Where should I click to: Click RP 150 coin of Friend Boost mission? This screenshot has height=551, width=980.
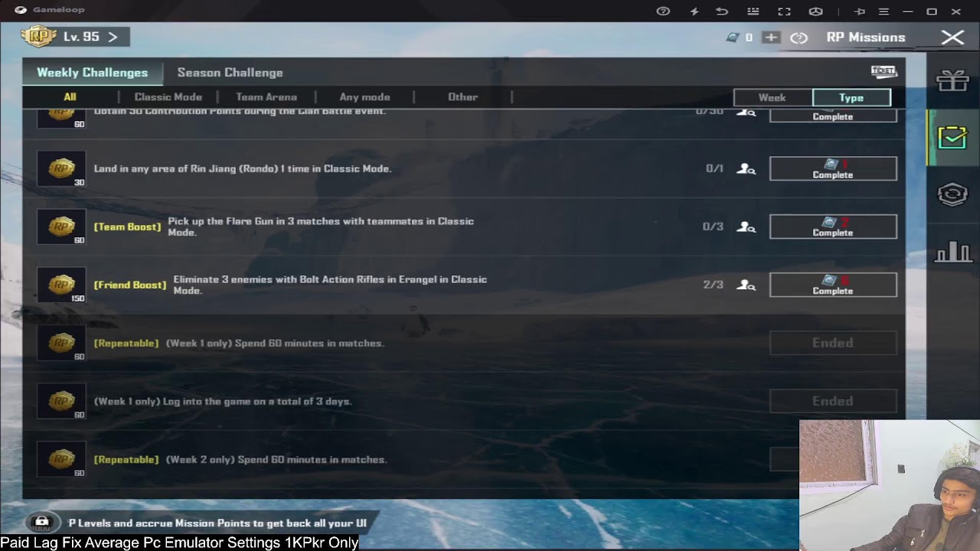(61, 285)
